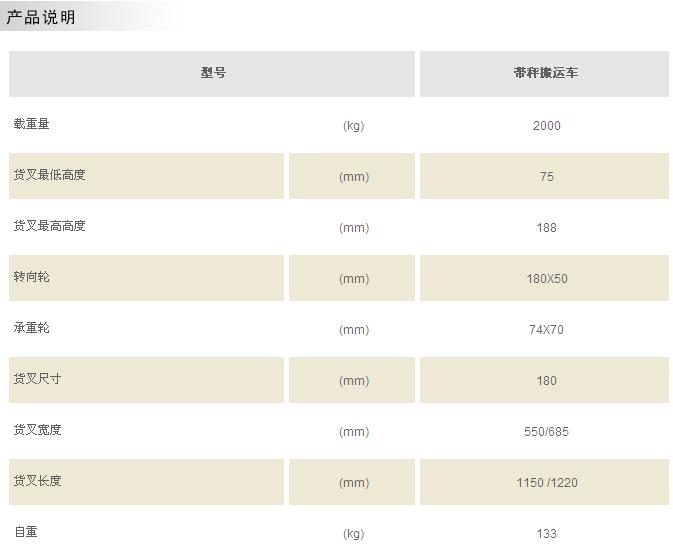Click the 2000 load capacity value
Image resolution: width=673 pixels, height=546 pixels.
(546, 125)
